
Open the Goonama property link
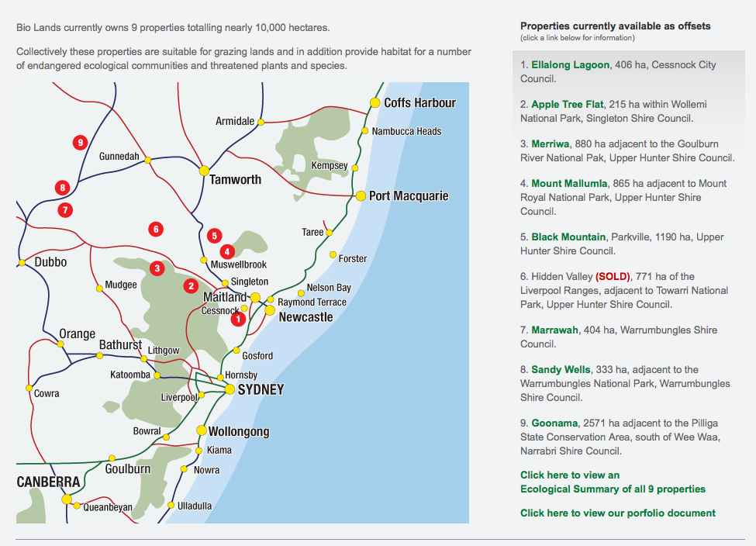(x=554, y=423)
